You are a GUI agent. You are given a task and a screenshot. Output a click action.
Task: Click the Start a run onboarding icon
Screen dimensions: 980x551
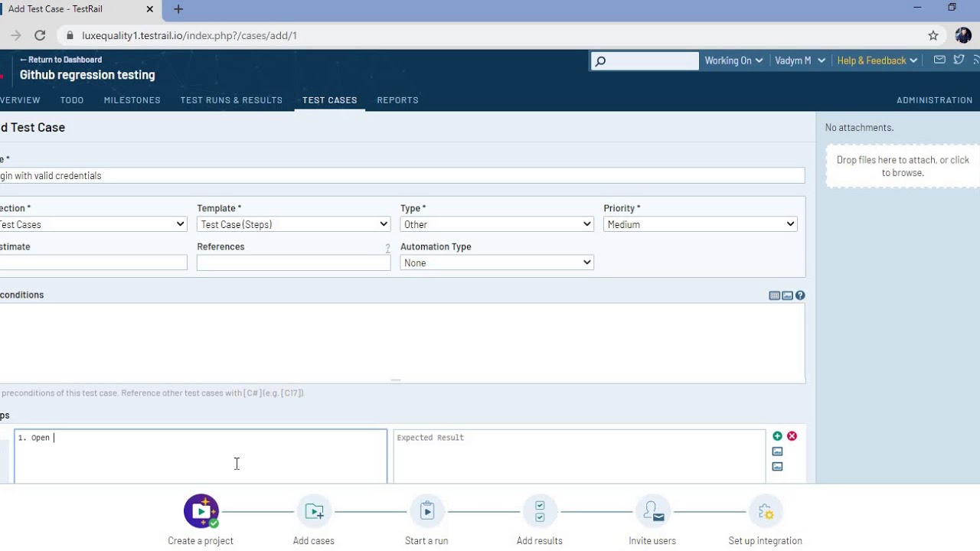pyautogui.click(x=427, y=511)
